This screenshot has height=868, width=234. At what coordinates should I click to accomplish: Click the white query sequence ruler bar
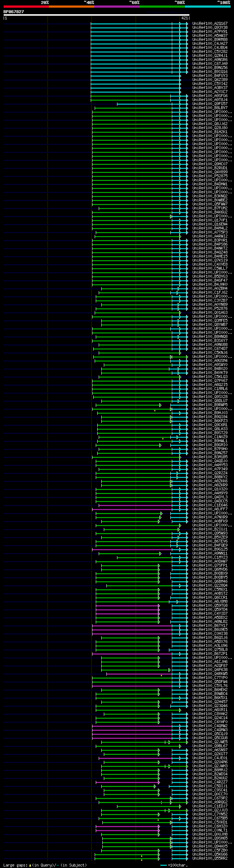point(96,15)
